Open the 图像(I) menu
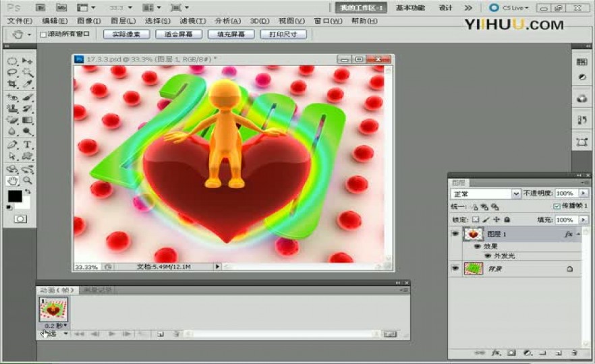This screenshot has width=595, height=364. tap(89, 21)
